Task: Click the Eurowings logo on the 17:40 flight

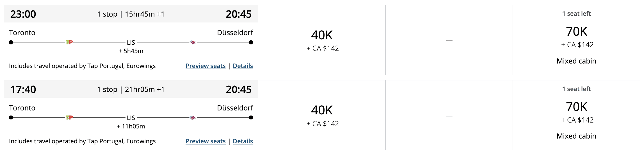Action: click(x=193, y=118)
